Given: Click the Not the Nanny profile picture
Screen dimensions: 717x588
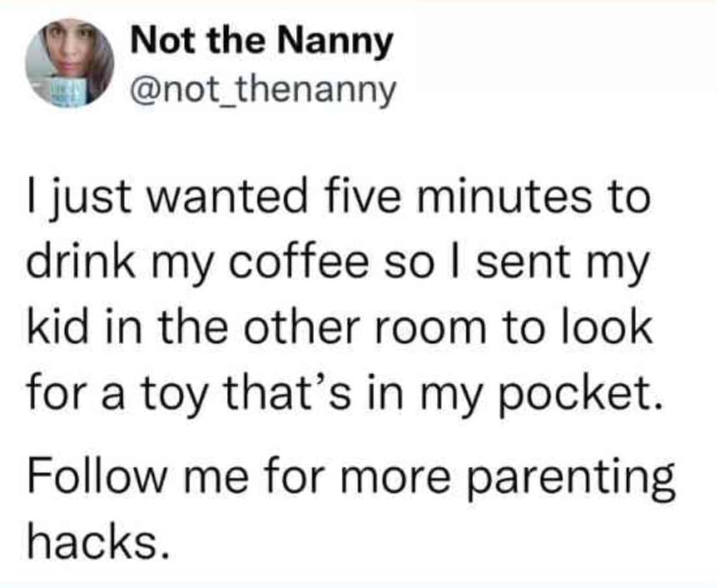Looking at the screenshot, I should click(x=70, y=62).
